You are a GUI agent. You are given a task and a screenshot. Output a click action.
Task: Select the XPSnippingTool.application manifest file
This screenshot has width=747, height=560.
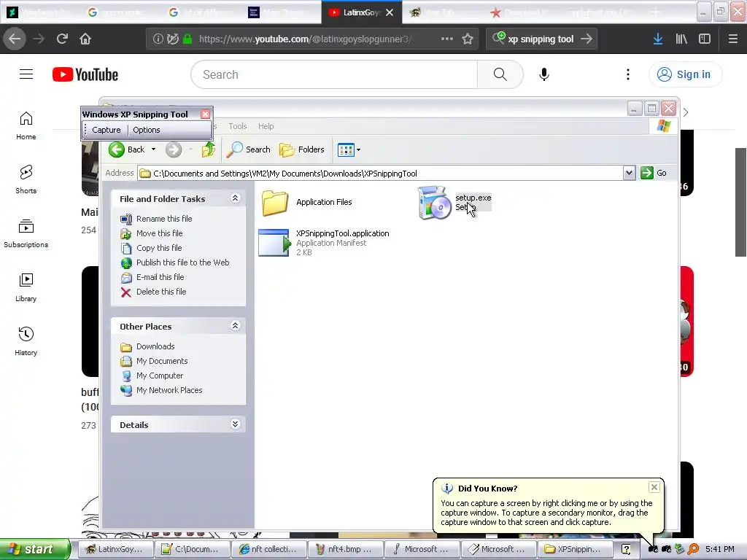coord(324,243)
